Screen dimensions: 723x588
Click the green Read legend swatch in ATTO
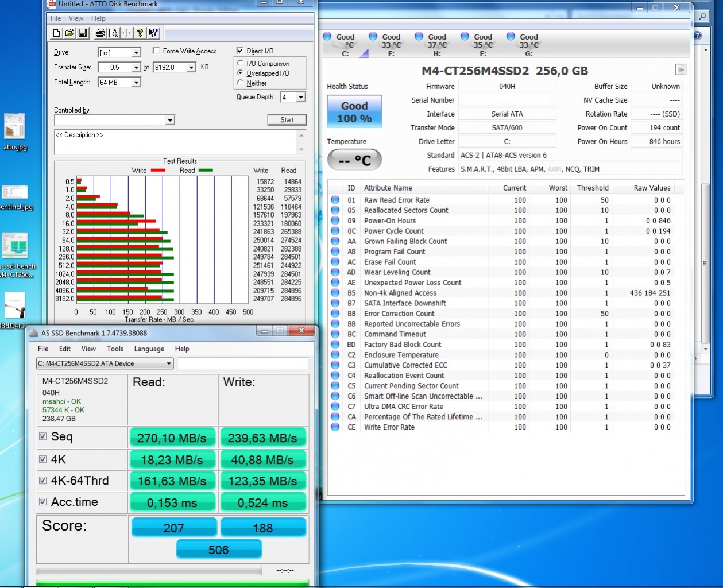206,170
